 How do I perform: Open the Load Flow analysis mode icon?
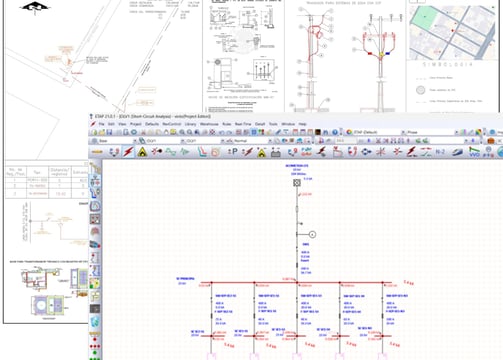pos(114,152)
